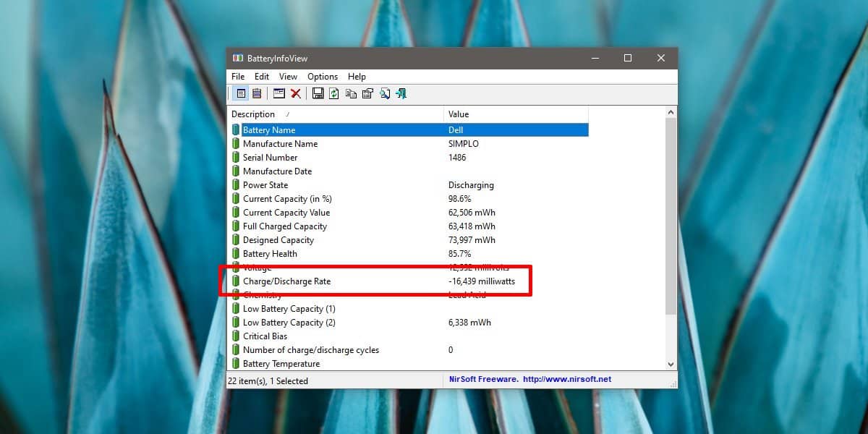The height and width of the screenshot is (434, 868).
Task: Select the Low Battery Capacity (2) row
Action: coord(408,323)
